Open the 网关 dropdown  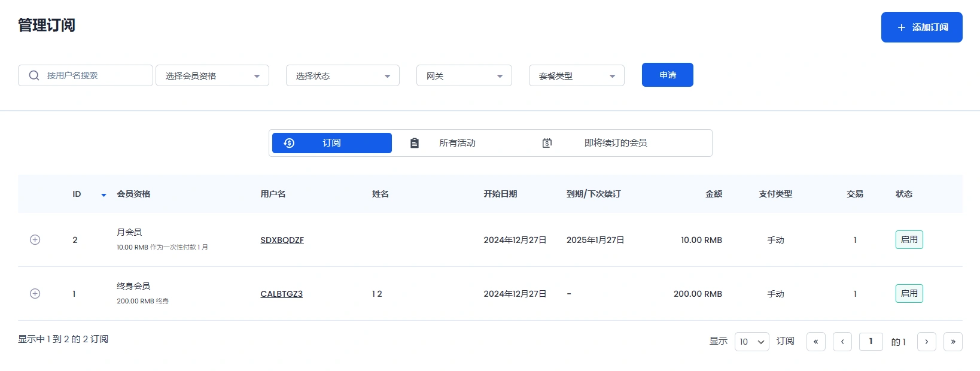pos(464,75)
